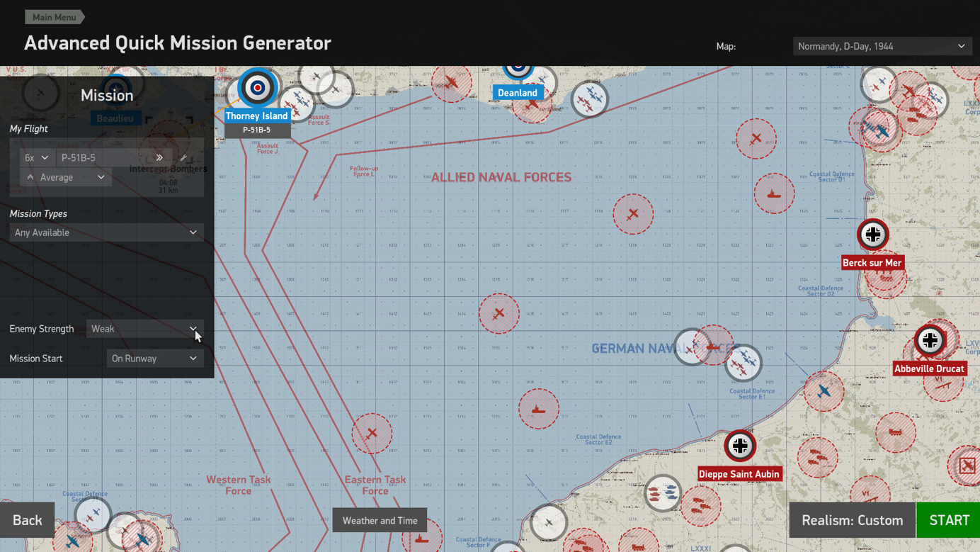The height and width of the screenshot is (552, 980).
Task: Change Mission Start from On Runway
Action: pyautogui.click(x=155, y=359)
